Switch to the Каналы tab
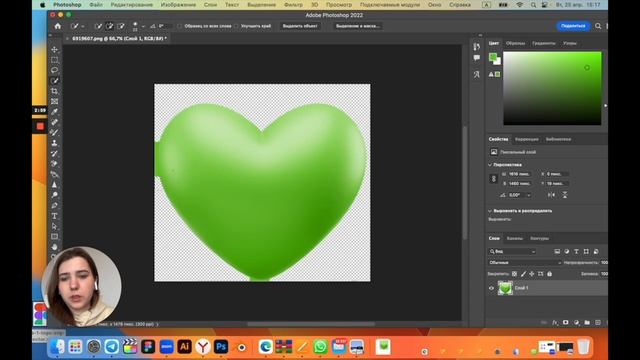The image size is (640, 360). tap(515, 238)
